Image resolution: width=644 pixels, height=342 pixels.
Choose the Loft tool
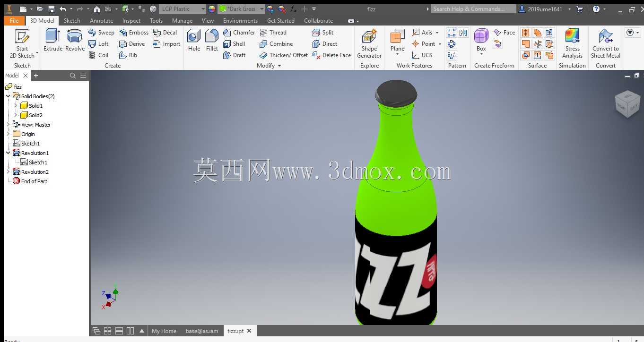[x=98, y=44]
